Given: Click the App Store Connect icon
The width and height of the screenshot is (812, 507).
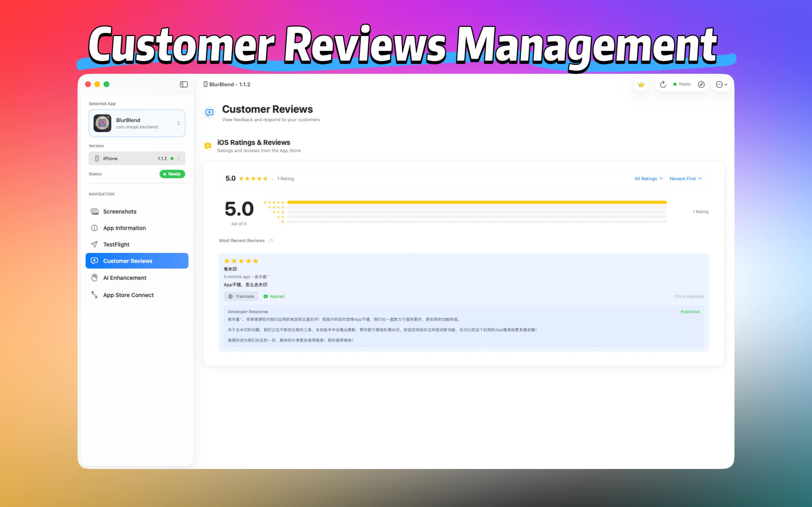Looking at the screenshot, I should pos(94,295).
